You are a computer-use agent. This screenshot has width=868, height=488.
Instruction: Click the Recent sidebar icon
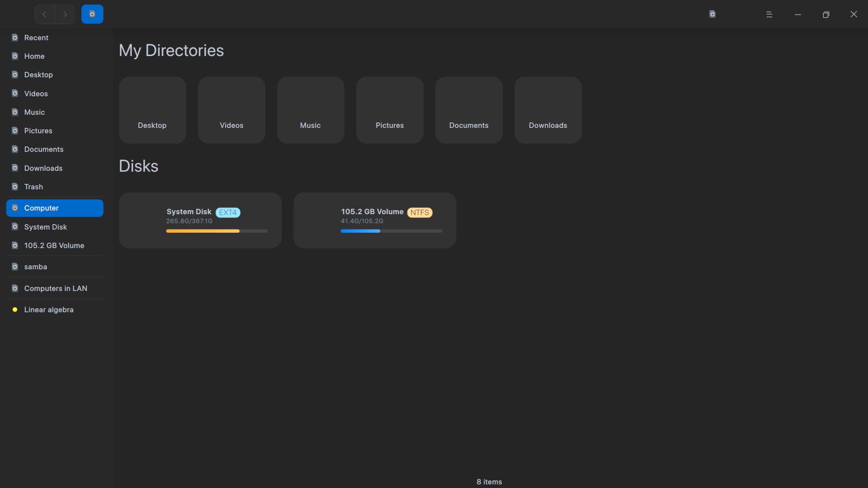point(15,38)
